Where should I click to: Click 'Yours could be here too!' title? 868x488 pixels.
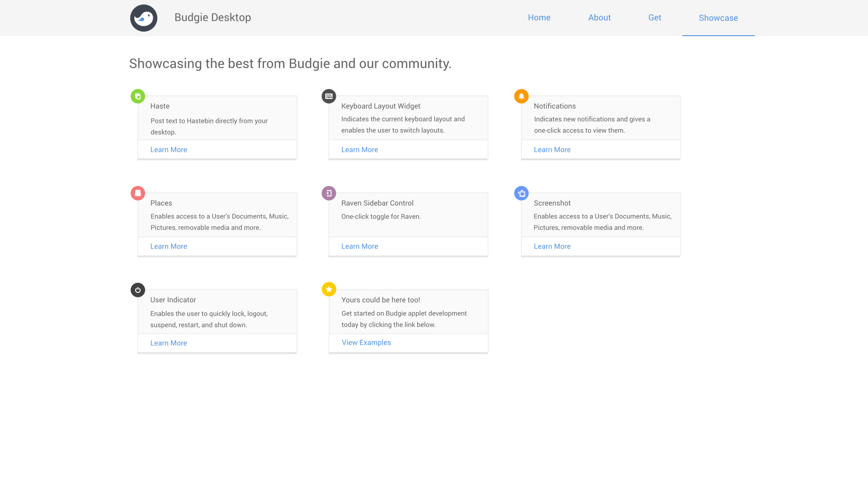coord(381,300)
